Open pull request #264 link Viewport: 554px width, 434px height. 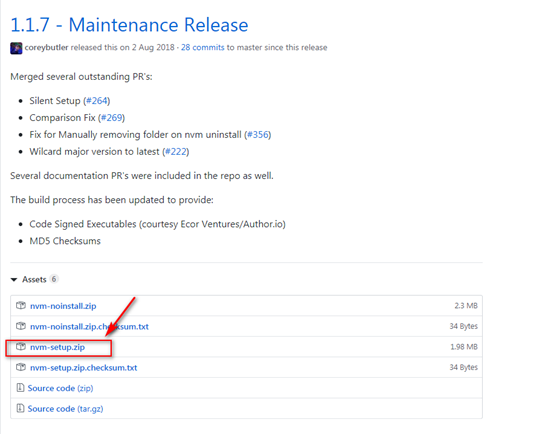coord(97,101)
